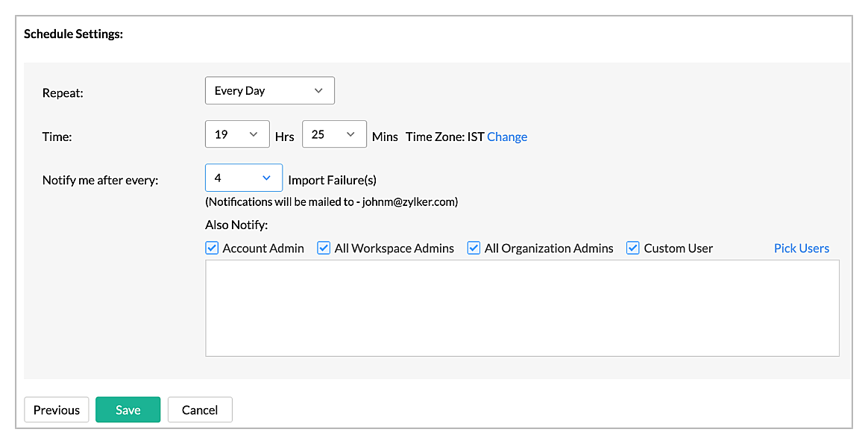Click inside the empty custom users list

522,307
